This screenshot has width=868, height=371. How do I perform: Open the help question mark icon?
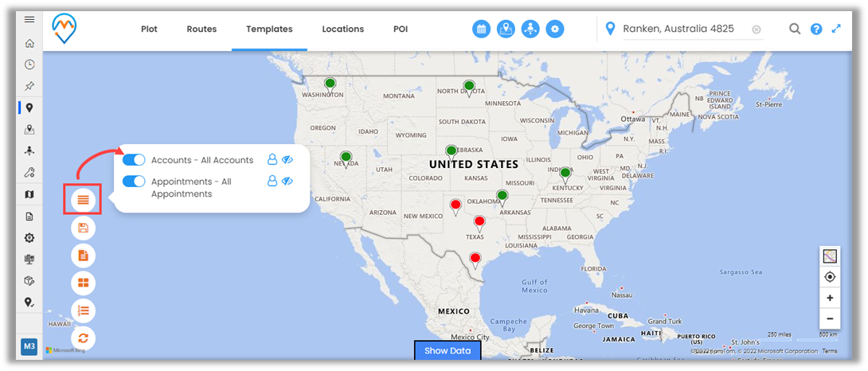pyautogui.click(x=815, y=29)
